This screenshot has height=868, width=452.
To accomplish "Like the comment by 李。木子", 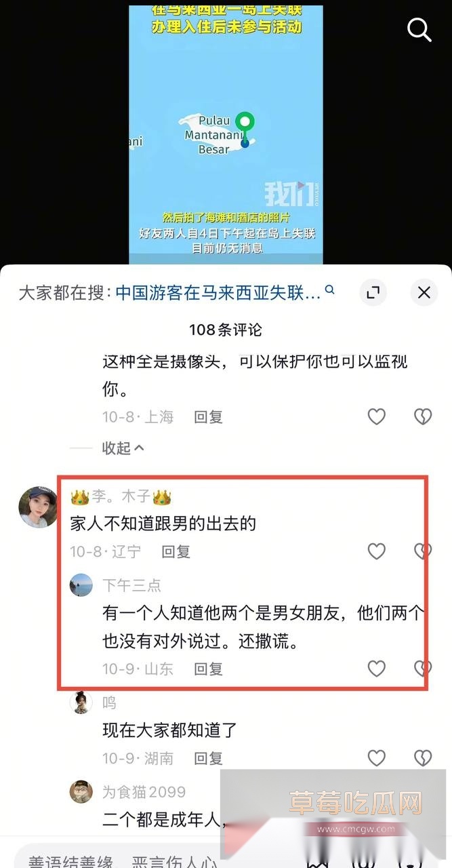I will 377,551.
